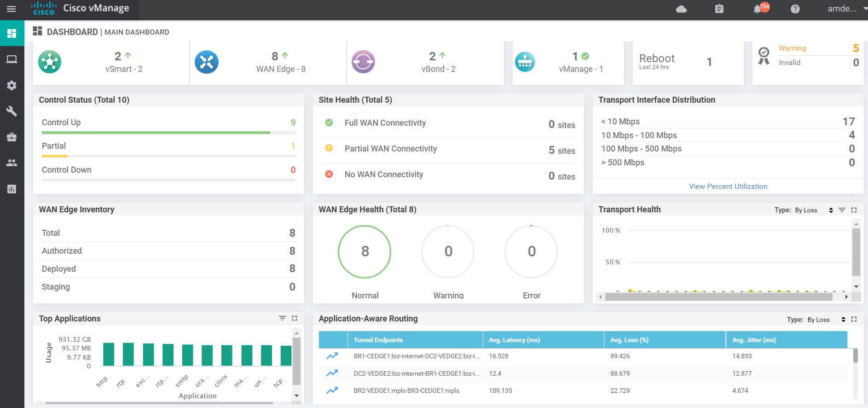The height and width of the screenshot is (408, 868).
Task: Open the notifications bell icon
Action: (x=757, y=9)
